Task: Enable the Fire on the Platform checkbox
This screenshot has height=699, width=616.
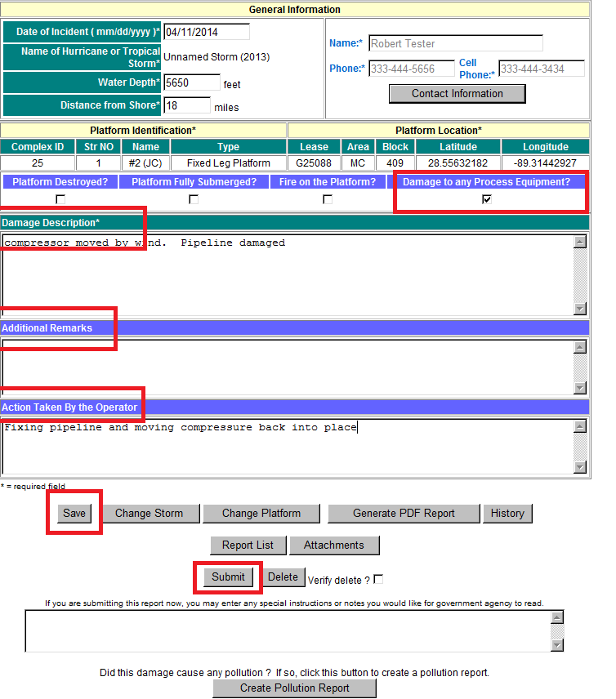Action: 328,199
